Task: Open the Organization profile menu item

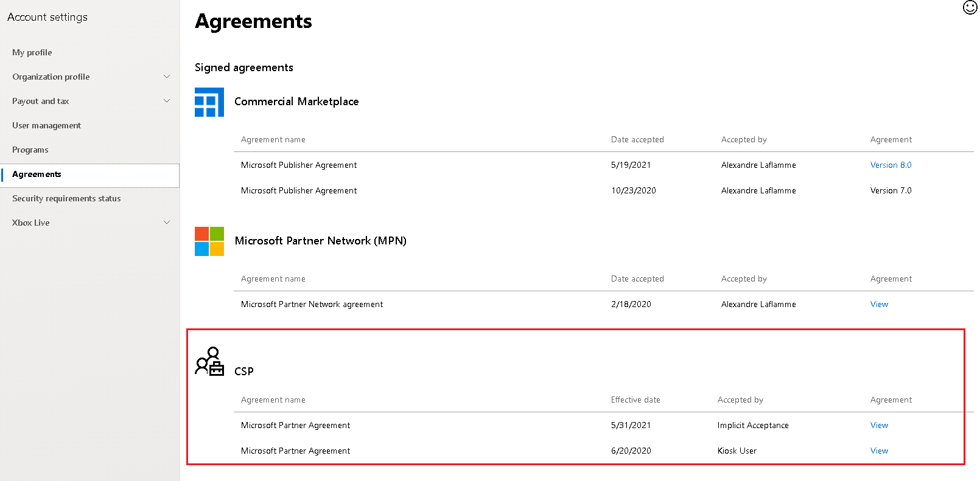Action: 51,77
